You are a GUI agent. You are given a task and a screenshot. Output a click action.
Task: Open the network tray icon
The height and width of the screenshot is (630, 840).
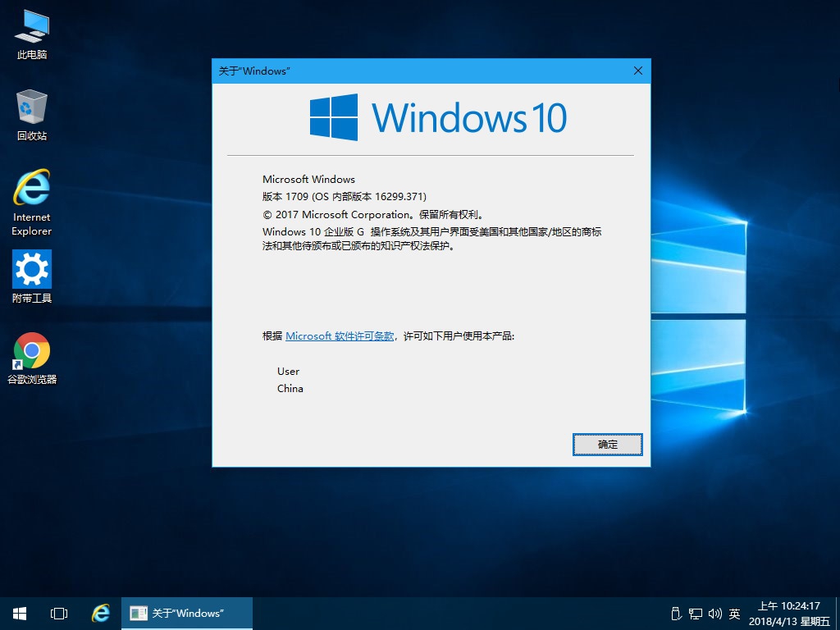[696, 614]
